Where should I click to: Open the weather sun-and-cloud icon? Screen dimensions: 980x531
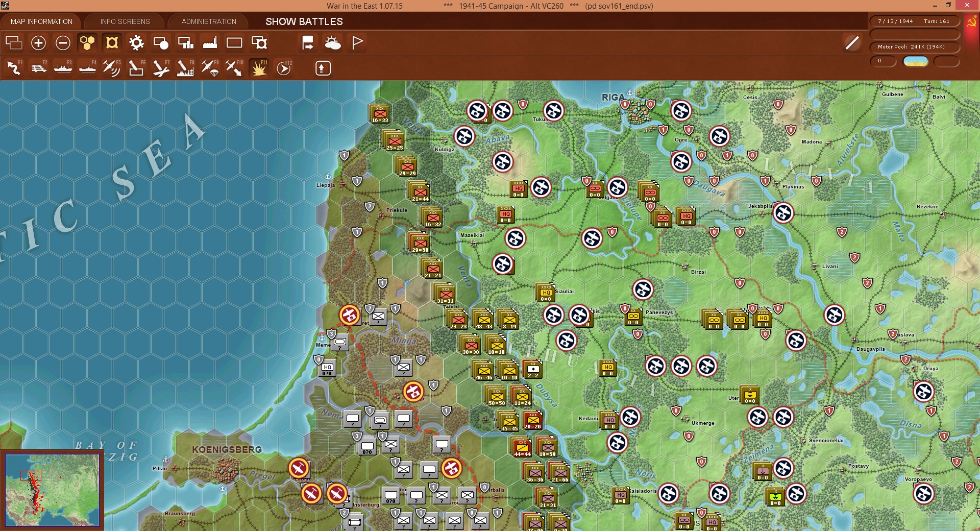coord(333,43)
